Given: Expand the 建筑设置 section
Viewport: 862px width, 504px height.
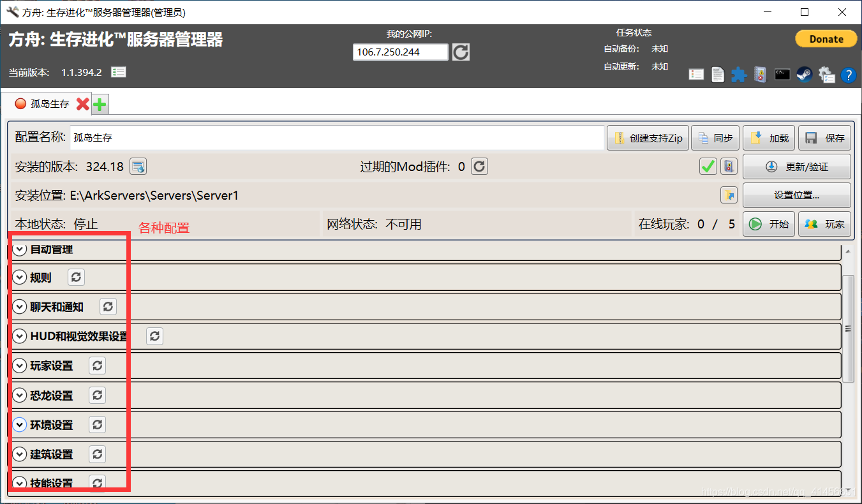Looking at the screenshot, I should click(20, 454).
